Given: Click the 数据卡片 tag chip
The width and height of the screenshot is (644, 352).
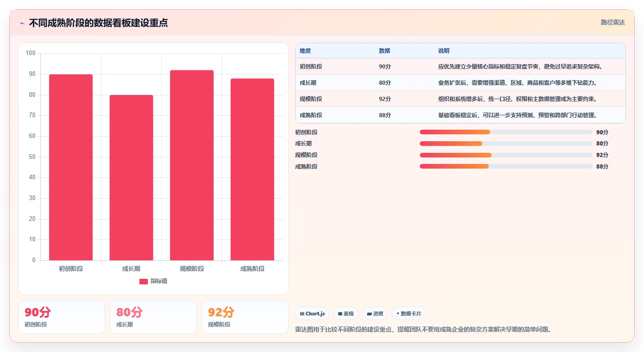Looking at the screenshot, I should [409, 314].
